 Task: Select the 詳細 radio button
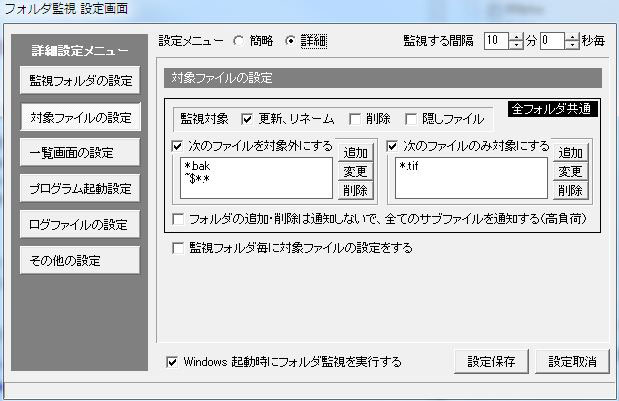pyautogui.click(x=290, y=41)
